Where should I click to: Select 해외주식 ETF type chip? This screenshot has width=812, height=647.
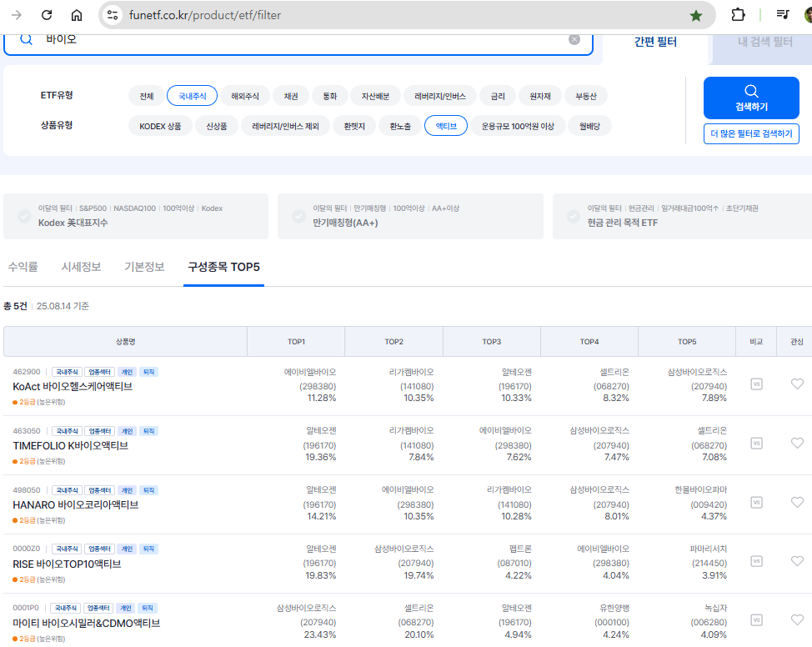[x=245, y=96]
